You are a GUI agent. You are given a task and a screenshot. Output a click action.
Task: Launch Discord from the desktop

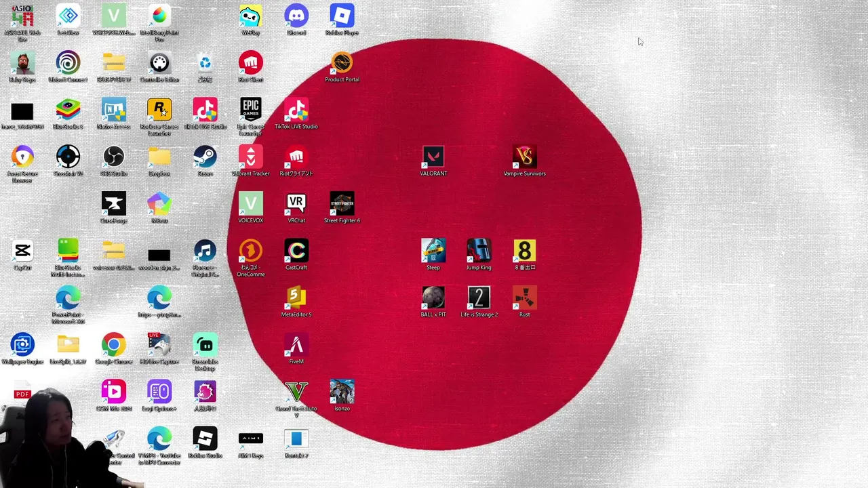(x=296, y=16)
